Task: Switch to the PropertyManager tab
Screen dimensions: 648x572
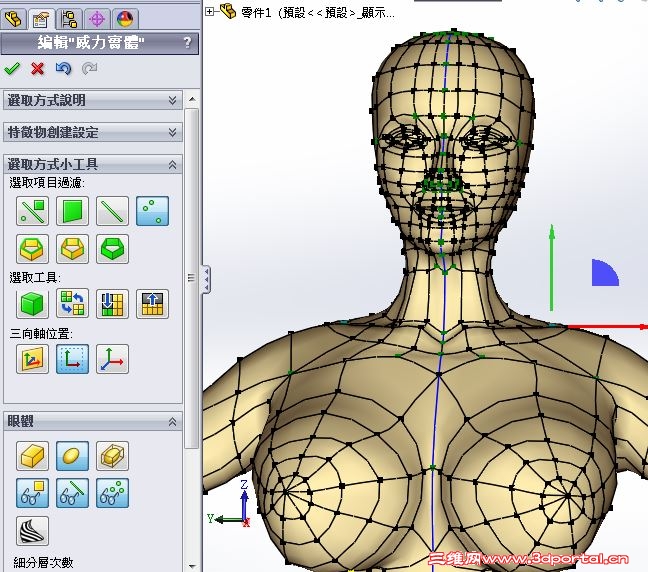Action: (41, 19)
